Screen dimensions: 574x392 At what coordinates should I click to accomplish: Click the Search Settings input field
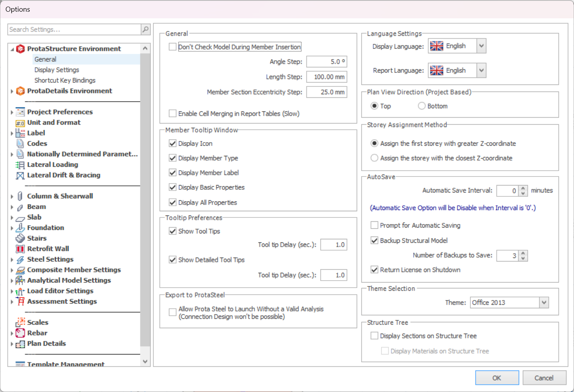click(74, 29)
